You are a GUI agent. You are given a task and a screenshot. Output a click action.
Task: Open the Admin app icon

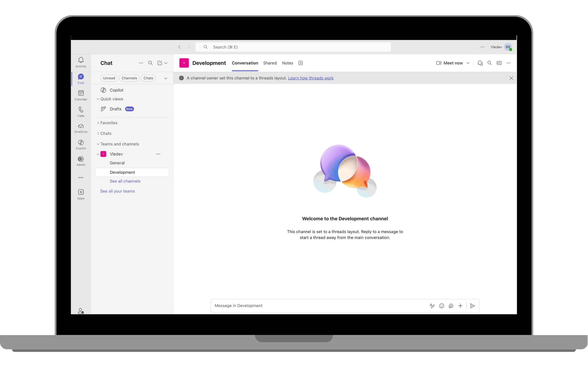pyautogui.click(x=81, y=161)
